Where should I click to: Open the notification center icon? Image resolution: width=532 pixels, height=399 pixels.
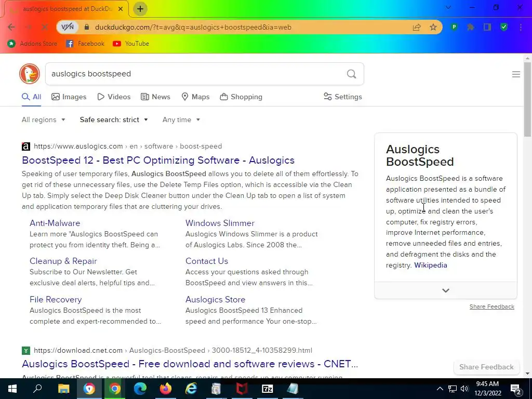516,389
